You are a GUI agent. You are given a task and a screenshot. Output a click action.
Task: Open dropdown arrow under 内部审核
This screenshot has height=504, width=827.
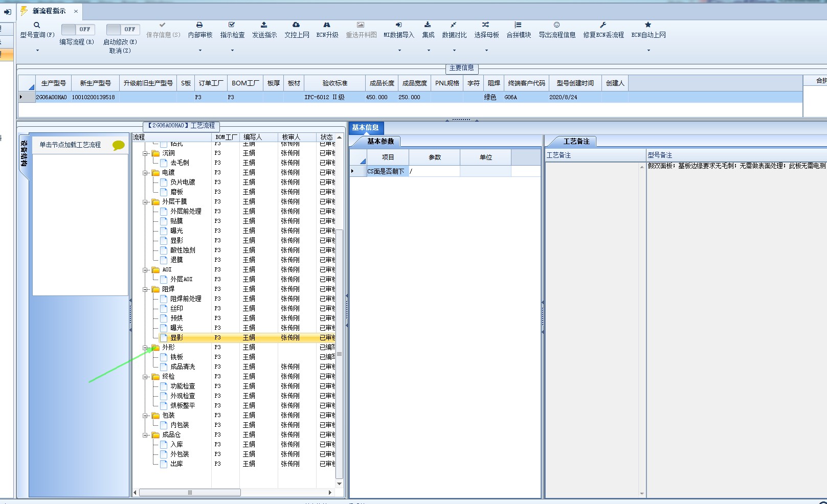tap(200, 50)
